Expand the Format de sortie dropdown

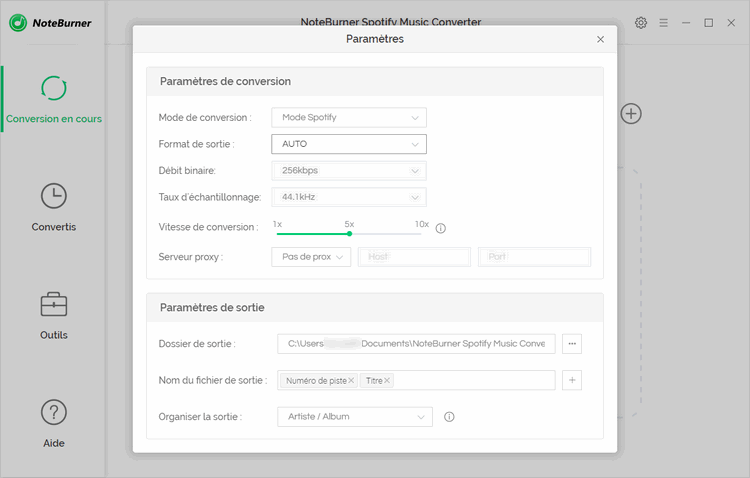pyautogui.click(x=349, y=144)
